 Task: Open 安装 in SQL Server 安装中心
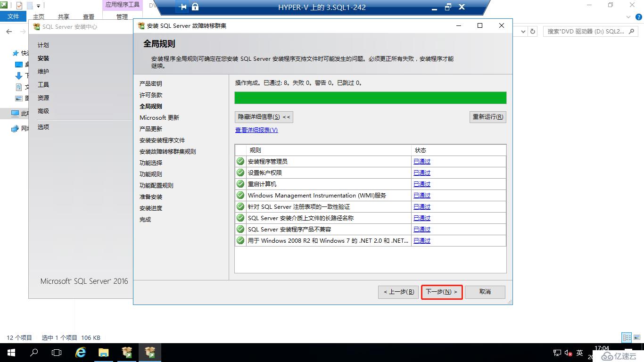(x=43, y=58)
